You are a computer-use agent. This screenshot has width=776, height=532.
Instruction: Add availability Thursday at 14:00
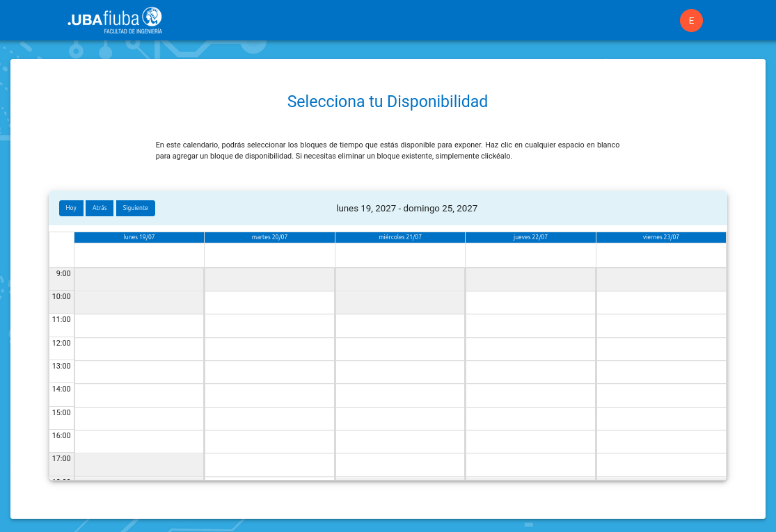pyautogui.click(x=530, y=395)
